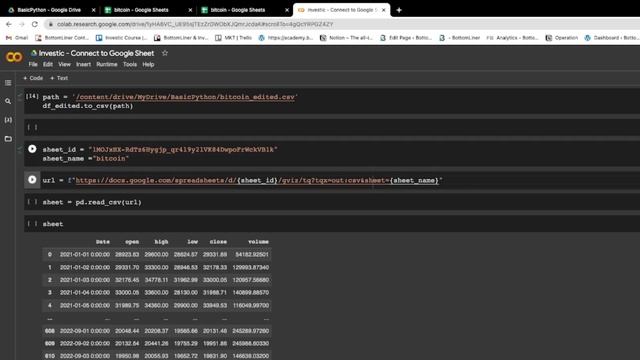Open BottomLiner Cont... bookmark
Image resolution: width=640 pixels, height=360 pixels.
pos(62,38)
